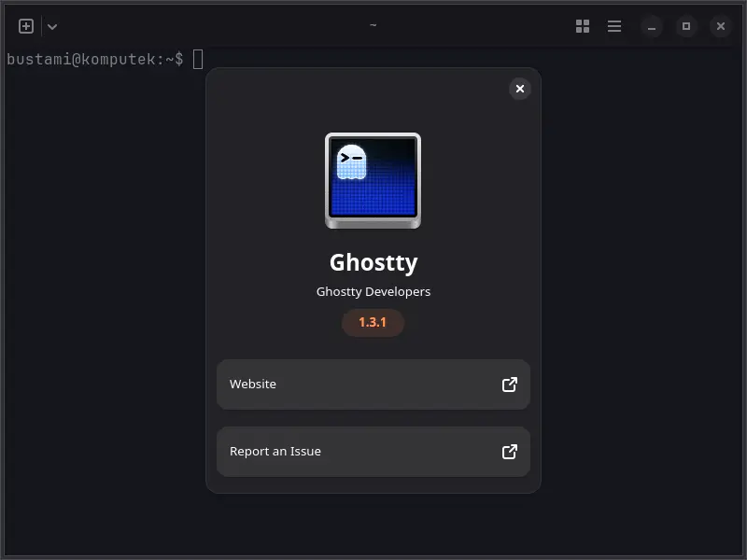The width and height of the screenshot is (747, 560).
Task: Click the Report an Issue external icon
Action: point(509,452)
